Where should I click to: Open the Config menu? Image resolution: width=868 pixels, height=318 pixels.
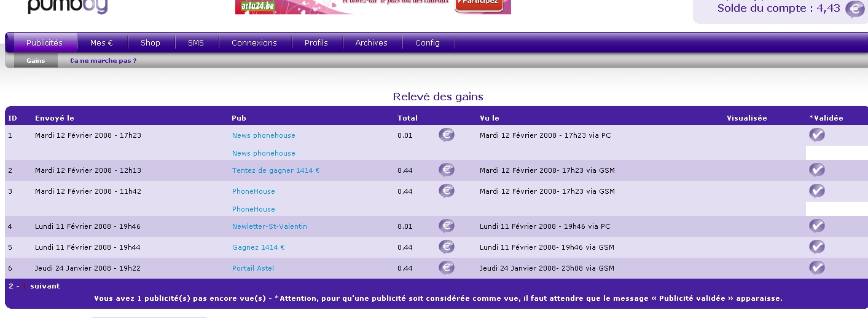[427, 43]
